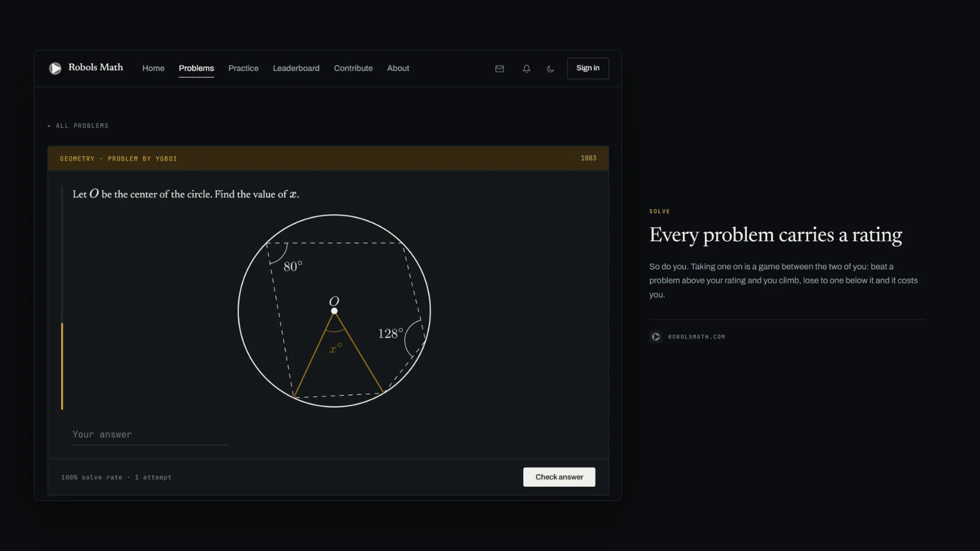Click the Robols Math play logo icon
This screenshot has height=551, width=980.
[x=55, y=68]
